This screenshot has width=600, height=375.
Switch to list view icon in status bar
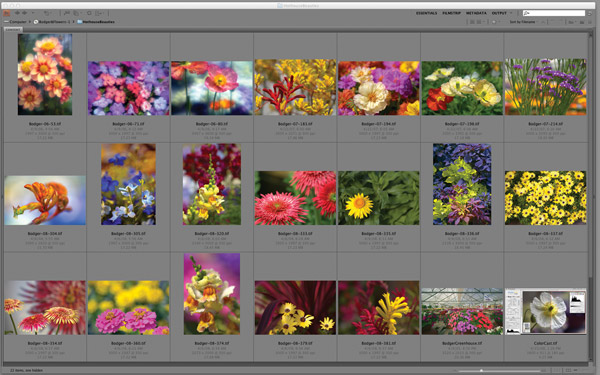[x=577, y=370]
